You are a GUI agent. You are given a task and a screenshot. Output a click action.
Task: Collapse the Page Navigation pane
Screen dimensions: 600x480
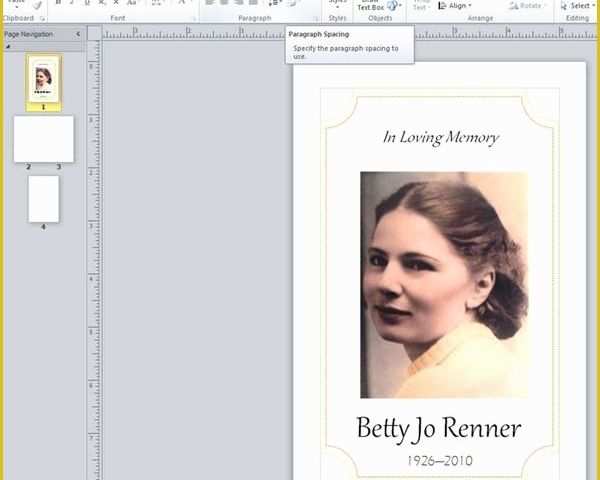coord(78,34)
